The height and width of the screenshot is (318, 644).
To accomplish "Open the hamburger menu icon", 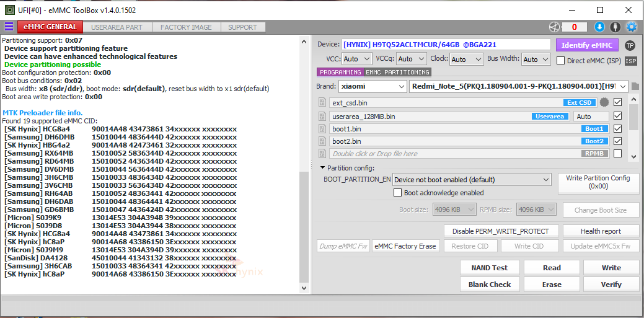I will click(9, 27).
